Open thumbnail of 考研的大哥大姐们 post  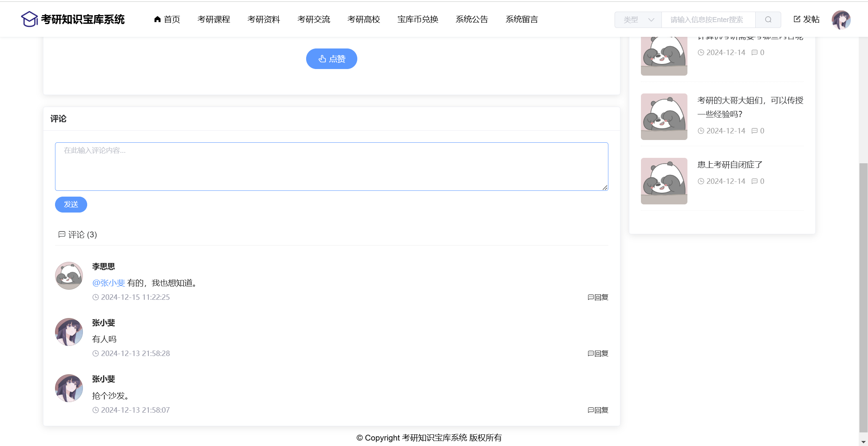(664, 117)
